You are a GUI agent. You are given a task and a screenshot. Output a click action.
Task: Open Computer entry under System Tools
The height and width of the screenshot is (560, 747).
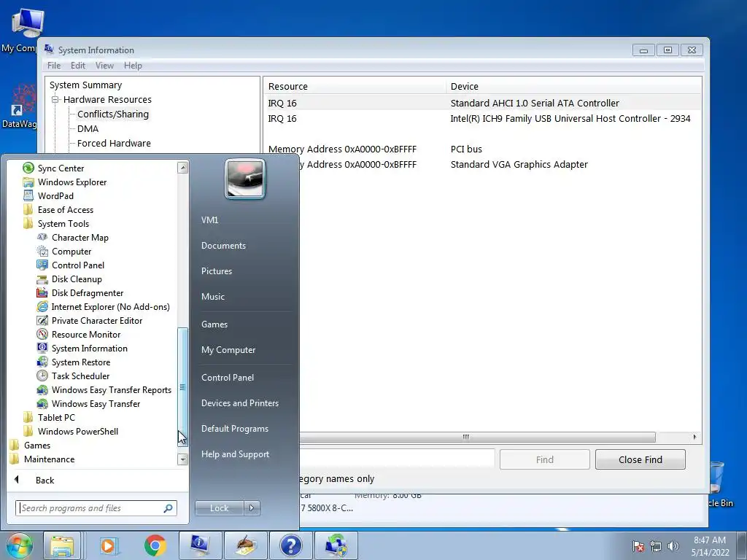pos(64,251)
